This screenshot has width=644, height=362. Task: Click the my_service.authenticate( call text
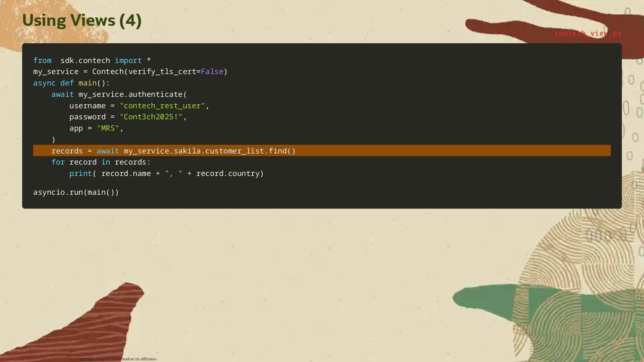point(132,95)
